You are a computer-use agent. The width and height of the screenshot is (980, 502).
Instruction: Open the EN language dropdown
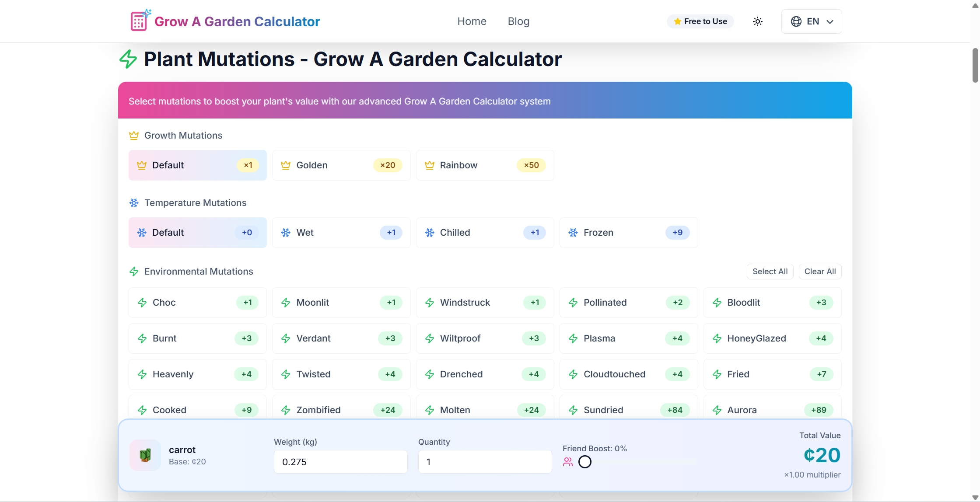[x=812, y=21]
